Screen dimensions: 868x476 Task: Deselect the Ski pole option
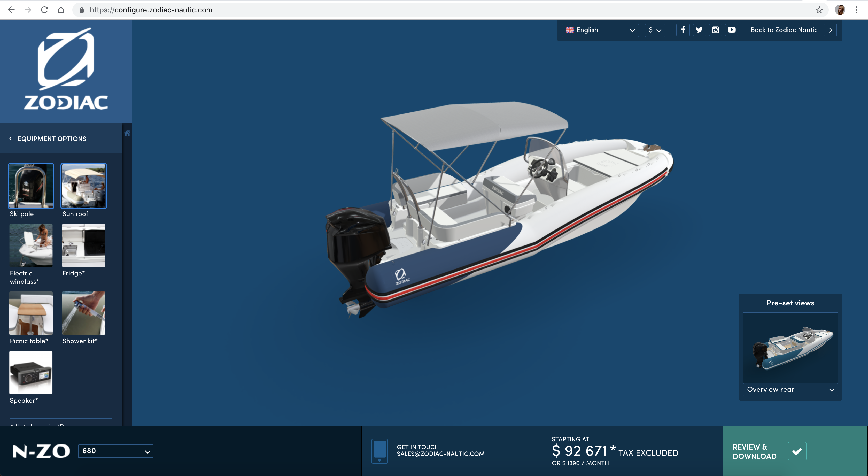click(x=31, y=186)
